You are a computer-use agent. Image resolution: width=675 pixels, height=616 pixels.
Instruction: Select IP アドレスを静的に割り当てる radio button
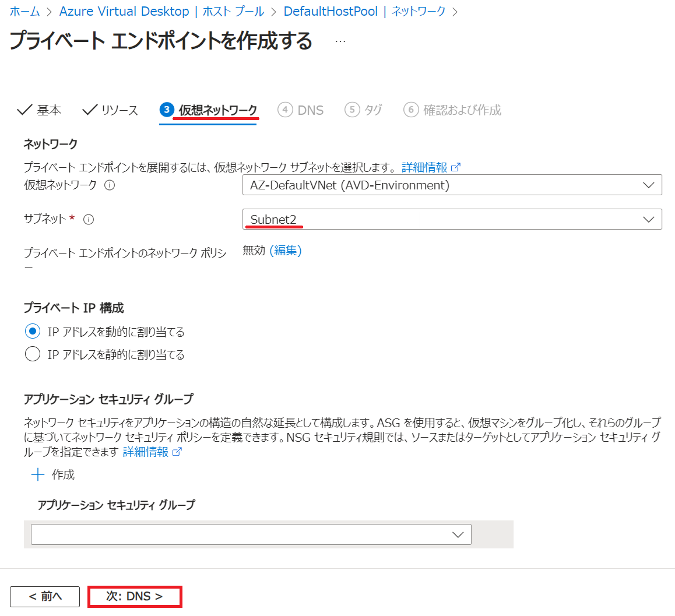[x=33, y=354]
